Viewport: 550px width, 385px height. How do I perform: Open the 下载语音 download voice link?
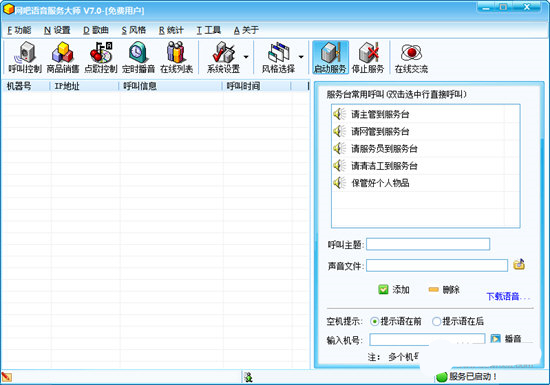(x=508, y=297)
